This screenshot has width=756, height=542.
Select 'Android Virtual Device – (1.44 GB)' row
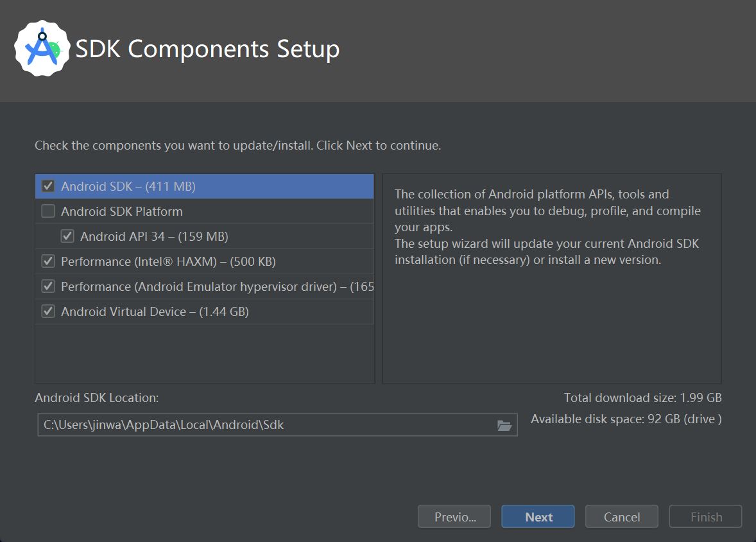pyautogui.click(x=205, y=312)
